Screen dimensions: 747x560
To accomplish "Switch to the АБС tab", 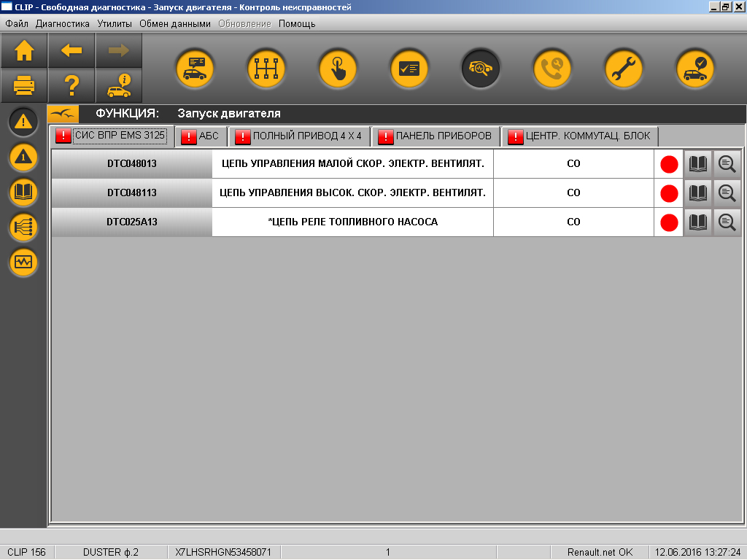I will pyautogui.click(x=201, y=136).
